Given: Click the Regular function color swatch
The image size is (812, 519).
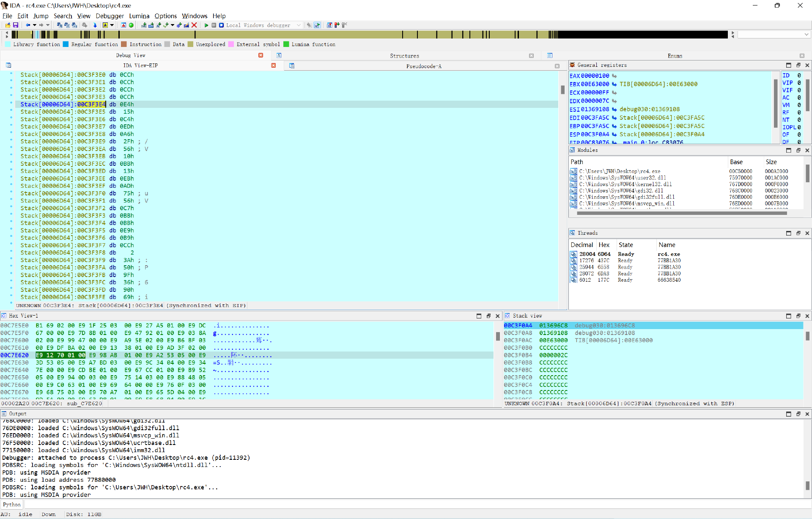Looking at the screenshot, I should pos(66,44).
